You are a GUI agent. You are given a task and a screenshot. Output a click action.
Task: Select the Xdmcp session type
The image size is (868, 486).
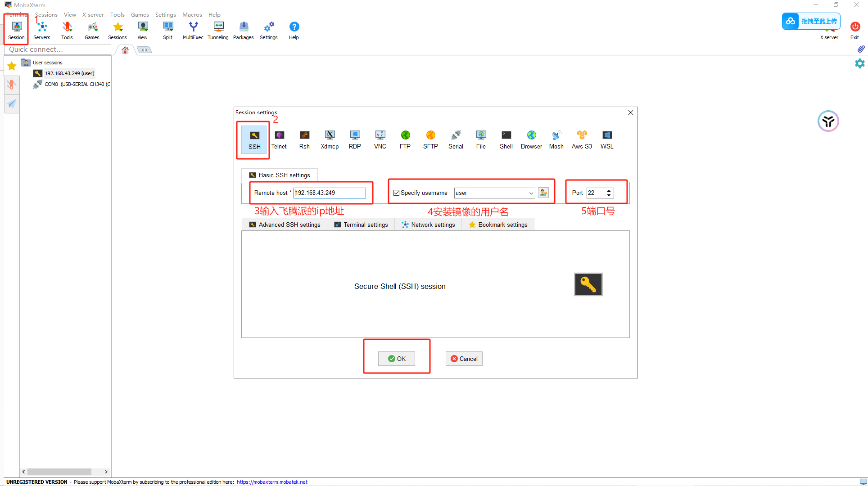[x=330, y=140]
